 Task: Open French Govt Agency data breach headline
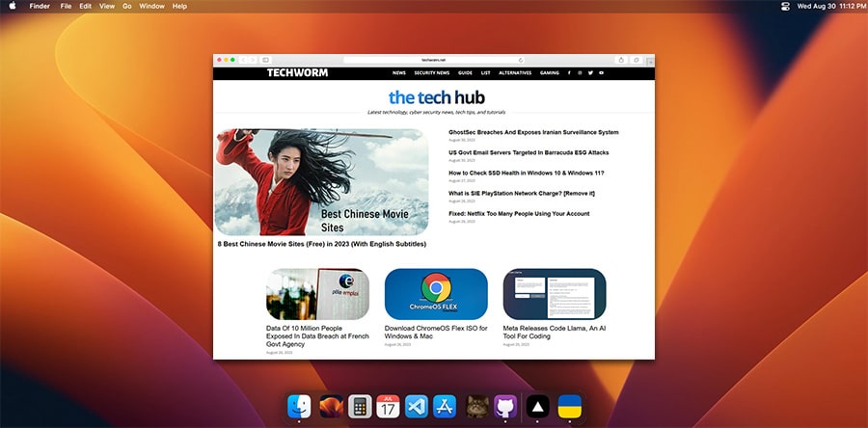click(x=317, y=336)
